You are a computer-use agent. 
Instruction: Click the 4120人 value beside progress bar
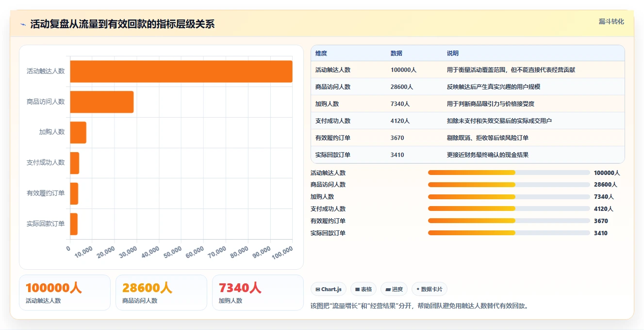tap(604, 209)
